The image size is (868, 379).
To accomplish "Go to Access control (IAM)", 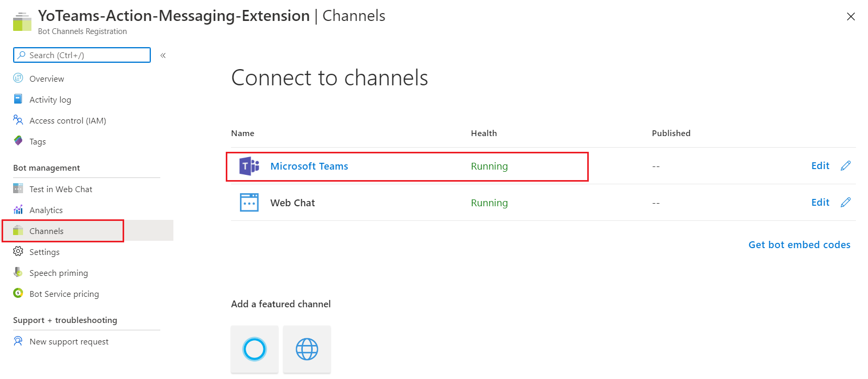I will tap(68, 121).
